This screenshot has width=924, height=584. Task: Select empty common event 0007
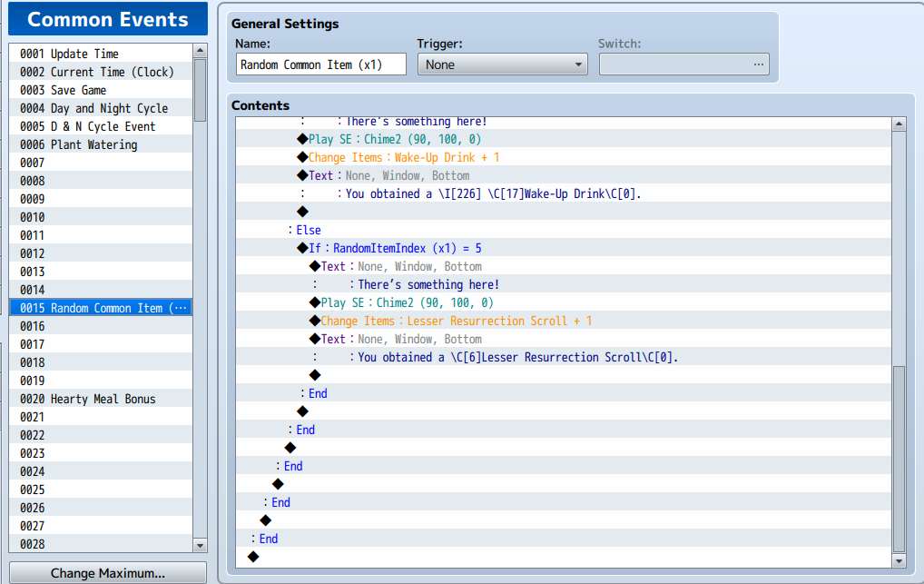pos(101,163)
